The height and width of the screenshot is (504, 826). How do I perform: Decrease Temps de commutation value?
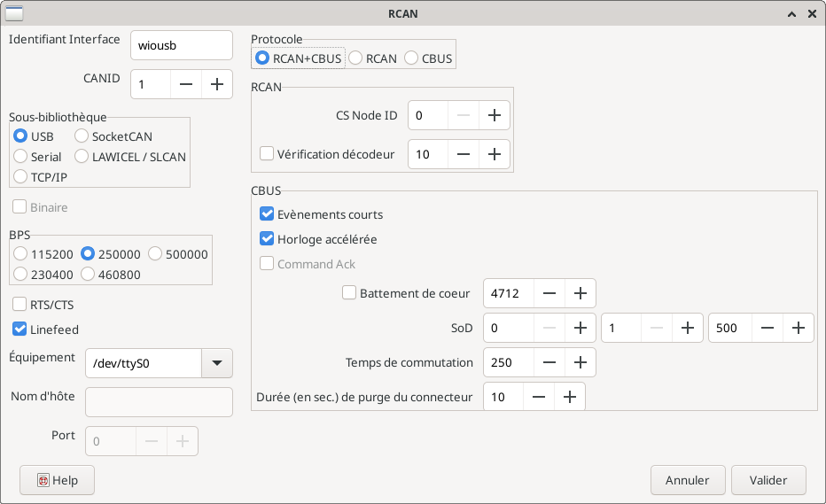coord(549,362)
